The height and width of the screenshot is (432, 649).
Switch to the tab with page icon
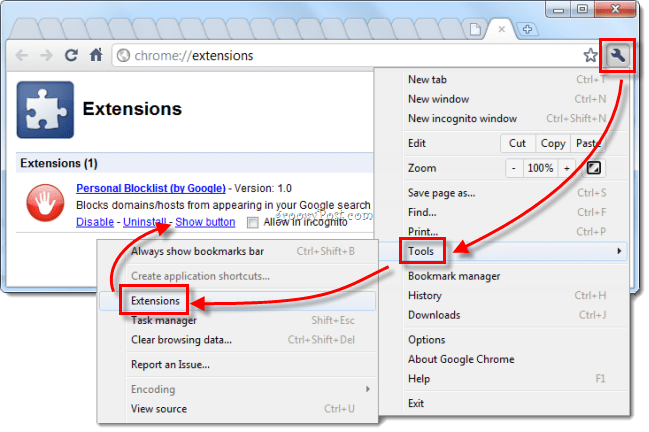(475, 29)
